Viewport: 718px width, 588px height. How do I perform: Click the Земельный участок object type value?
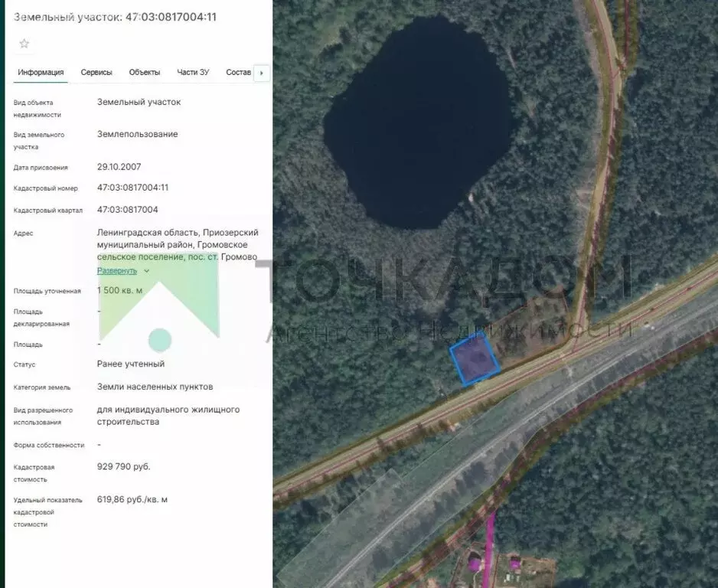(139, 102)
